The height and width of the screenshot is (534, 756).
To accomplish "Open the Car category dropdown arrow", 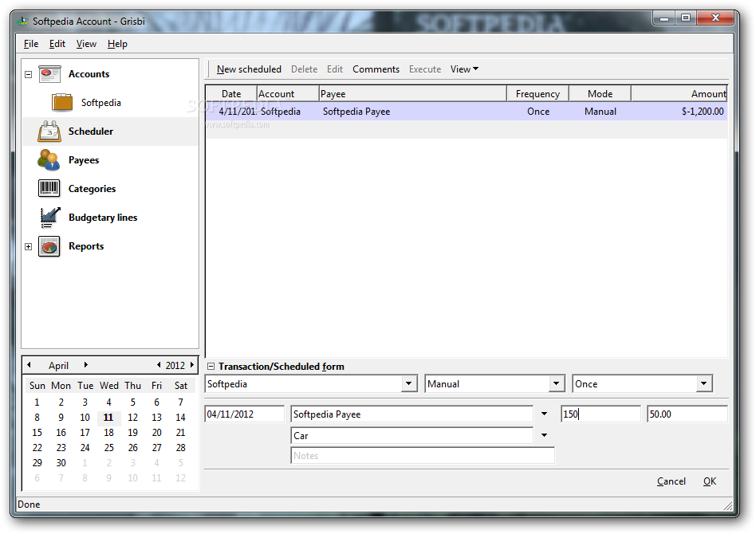I will click(x=545, y=435).
